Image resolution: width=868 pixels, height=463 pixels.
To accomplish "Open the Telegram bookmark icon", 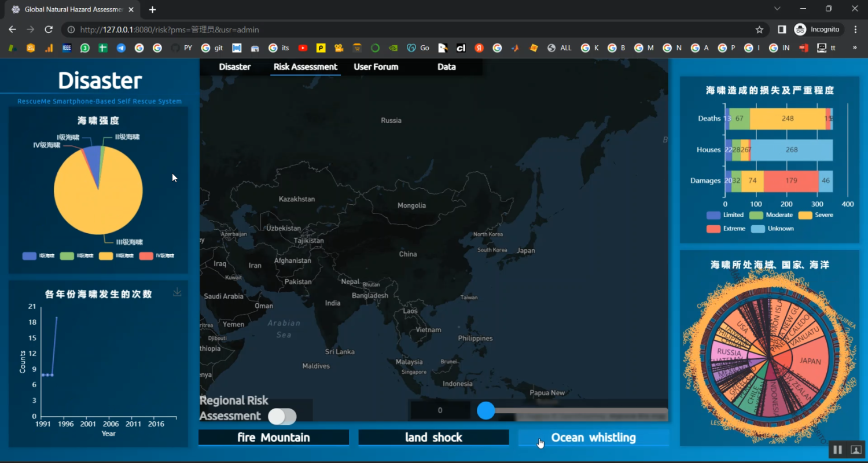I will [x=121, y=48].
